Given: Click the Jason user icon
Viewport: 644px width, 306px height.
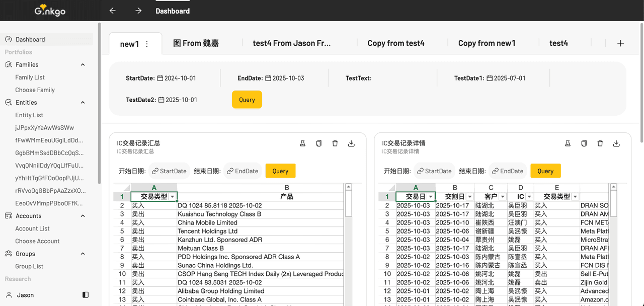Looking at the screenshot, I should coord(9,295).
